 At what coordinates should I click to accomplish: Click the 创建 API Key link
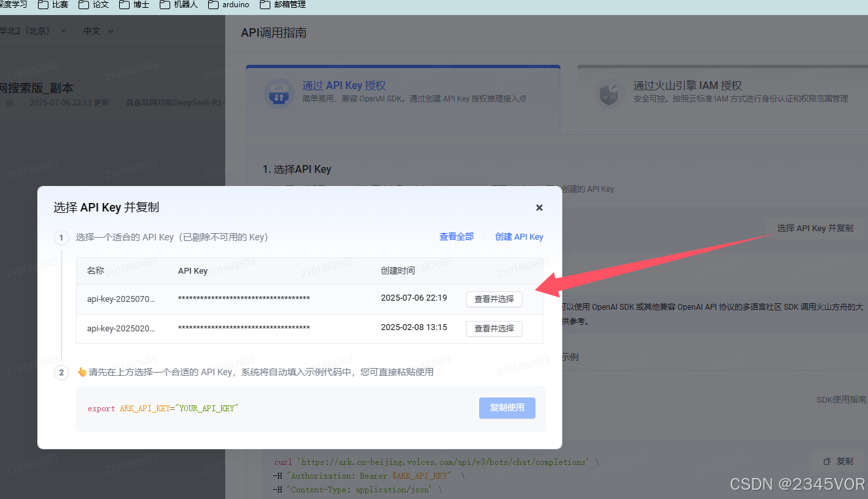point(519,236)
